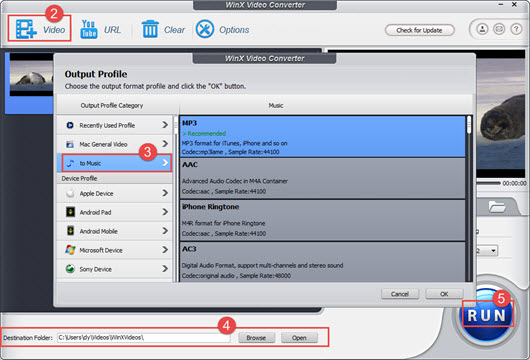Expand Apple Device chevron
The height and width of the screenshot is (360, 530).
165,193
